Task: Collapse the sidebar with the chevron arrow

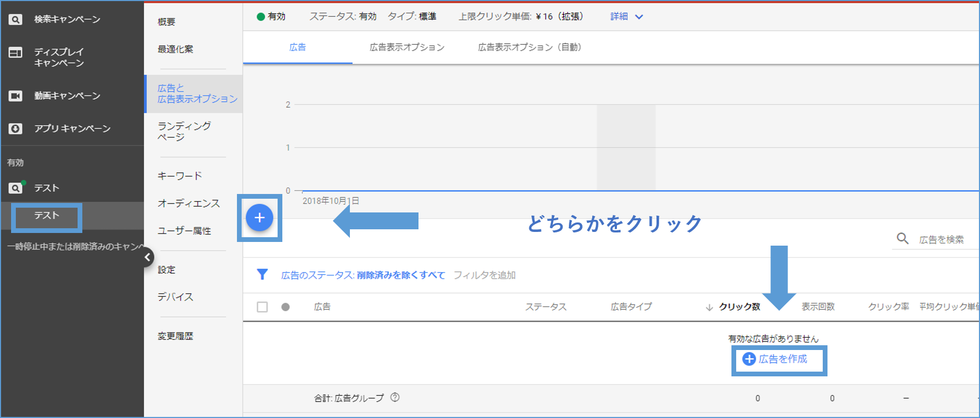Action: (x=147, y=257)
